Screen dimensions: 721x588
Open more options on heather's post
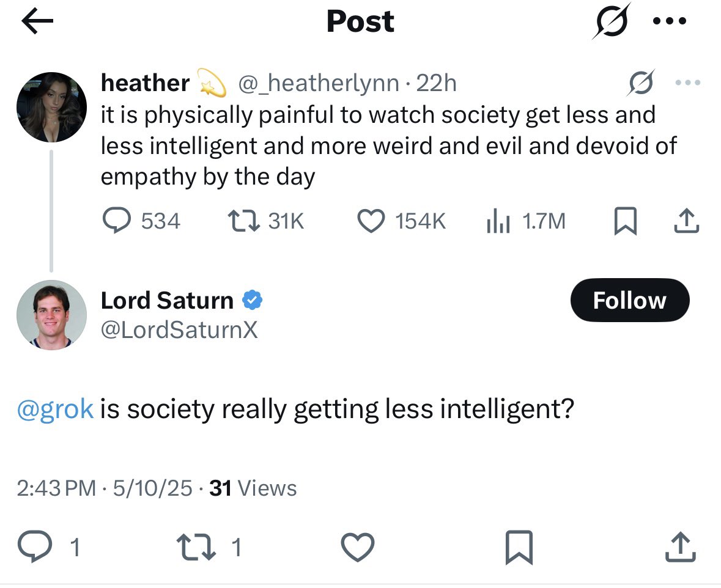pos(687,83)
